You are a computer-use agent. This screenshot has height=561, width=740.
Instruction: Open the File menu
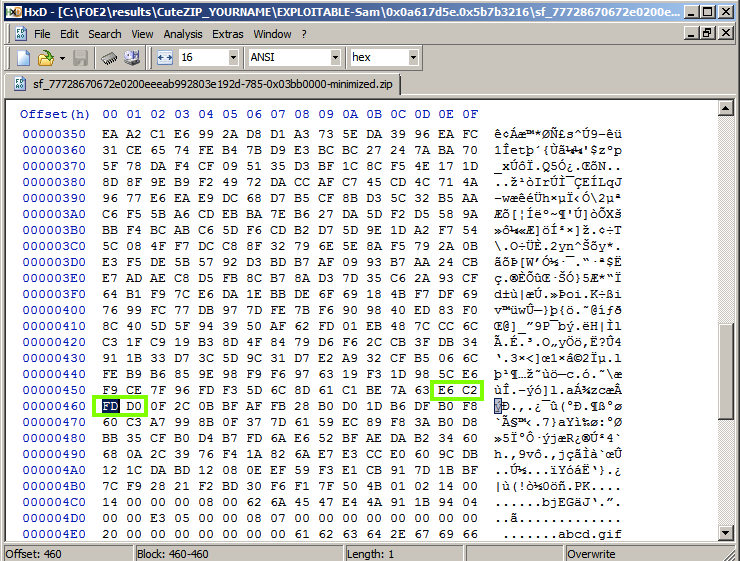[42, 34]
